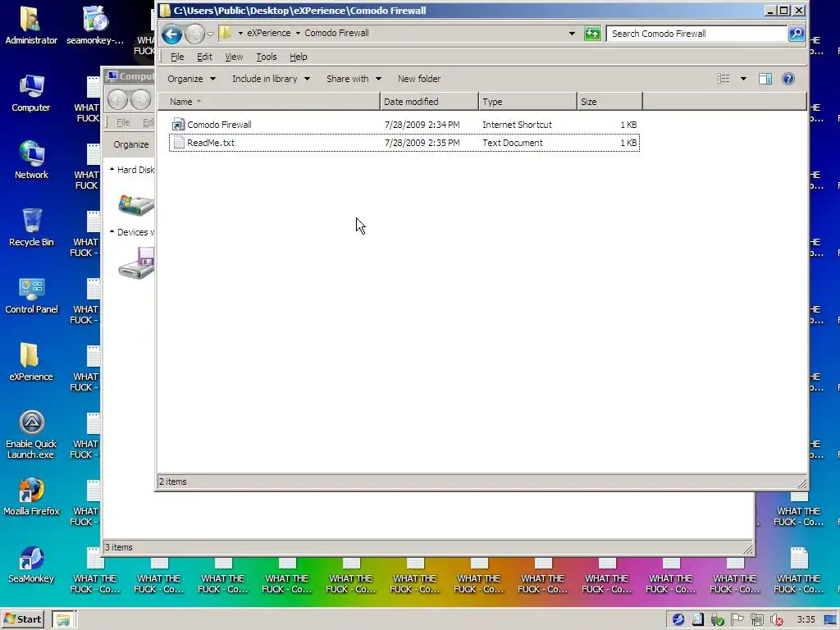Collapse the Hard Disk group in Computer window

click(112, 169)
